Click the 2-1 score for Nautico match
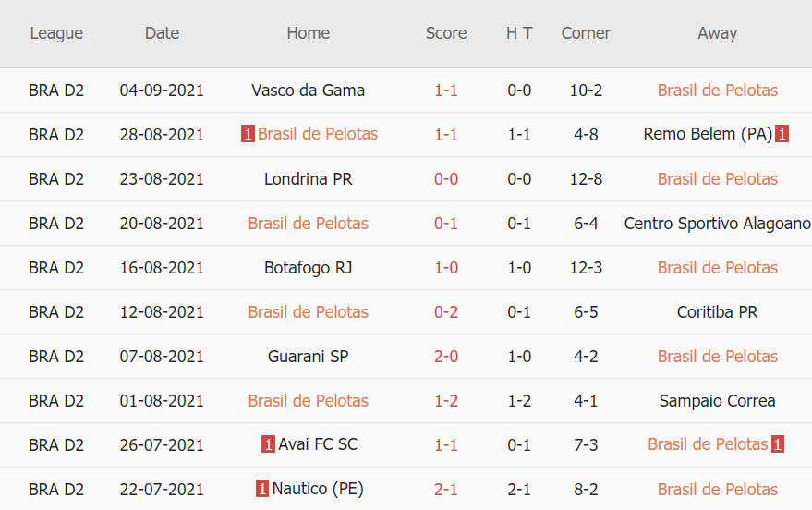Image resolution: width=812 pixels, height=510 pixels. tap(446, 490)
